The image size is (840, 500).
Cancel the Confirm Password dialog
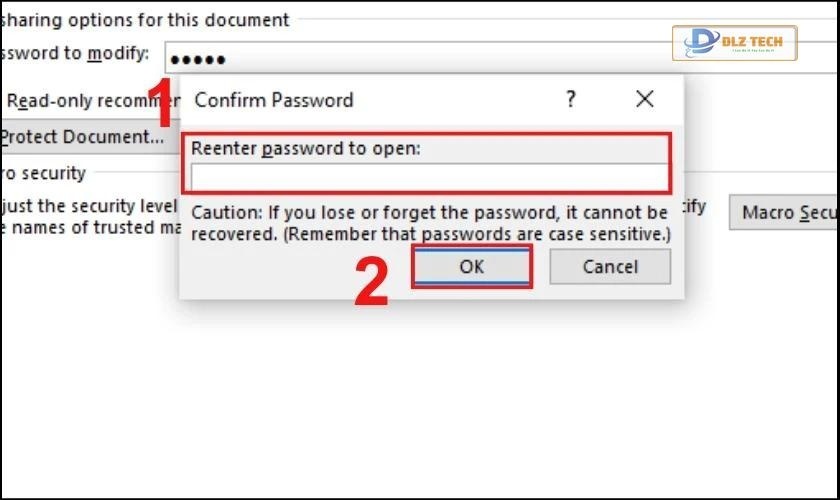pyautogui.click(x=609, y=267)
